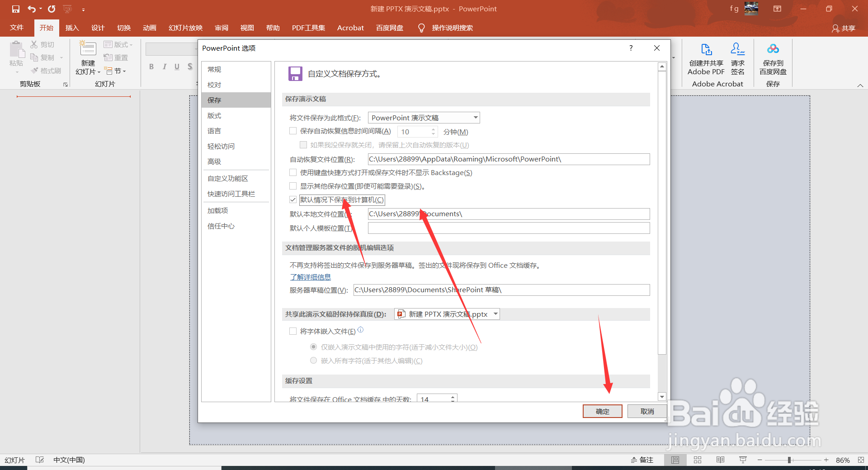Viewport: 868px width, 470px height.
Task: Click the options dialog Help question mark
Action: 631,48
